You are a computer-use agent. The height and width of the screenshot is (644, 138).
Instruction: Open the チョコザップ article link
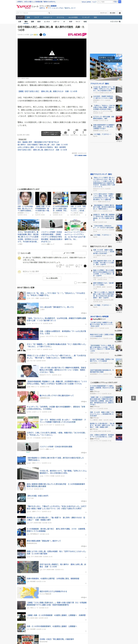point(56,408)
